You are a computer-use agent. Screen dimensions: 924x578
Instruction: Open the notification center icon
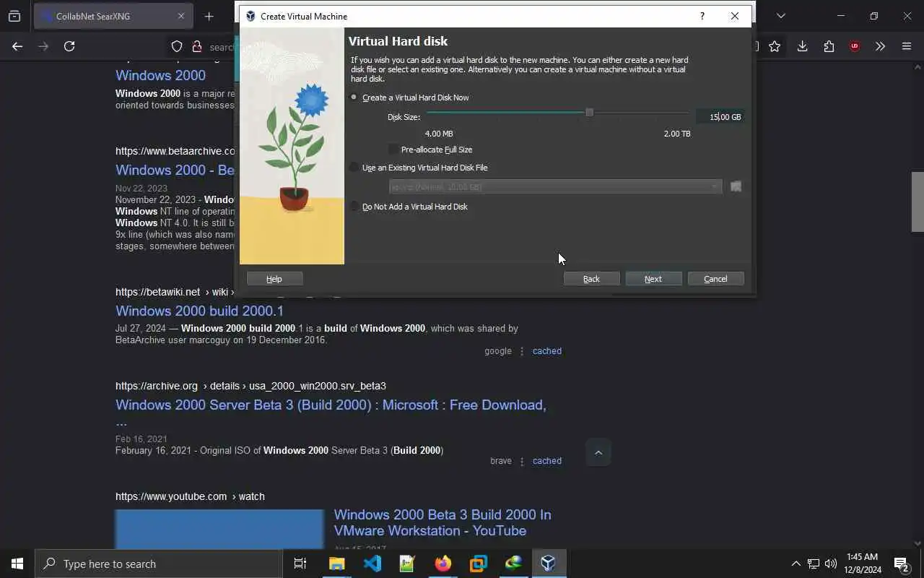pos(901,564)
